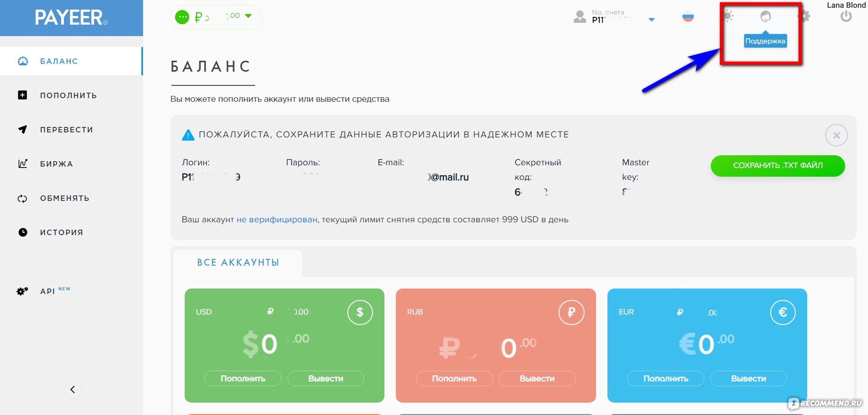Expand the account number dropdown arrow
The height and width of the screenshot is (415, 868).
652,20
